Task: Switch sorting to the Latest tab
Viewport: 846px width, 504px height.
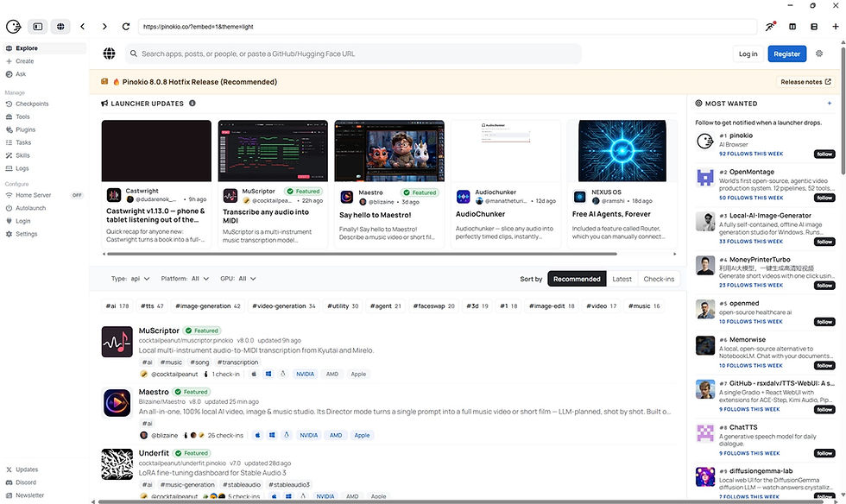Action: point(622,279)
